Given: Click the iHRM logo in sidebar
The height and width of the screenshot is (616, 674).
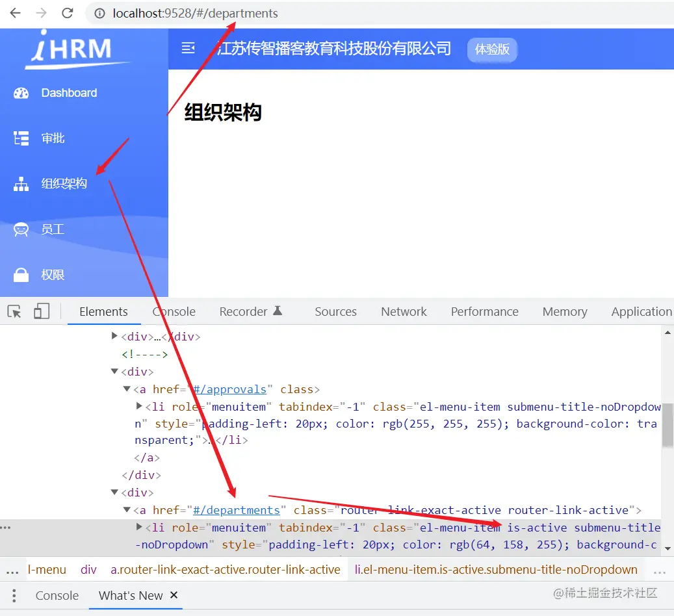Looking at the screenshot, I should 77,49.
